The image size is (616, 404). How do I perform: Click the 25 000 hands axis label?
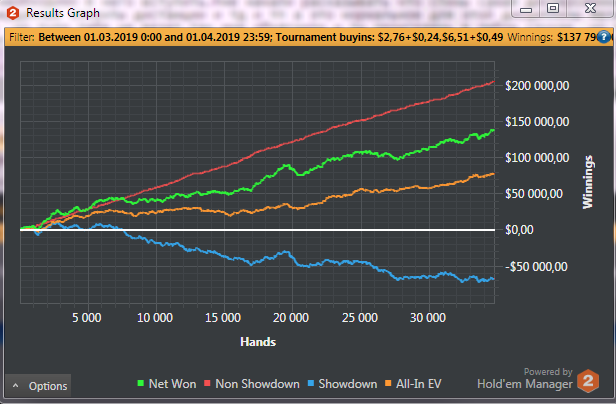click(359, 318)
